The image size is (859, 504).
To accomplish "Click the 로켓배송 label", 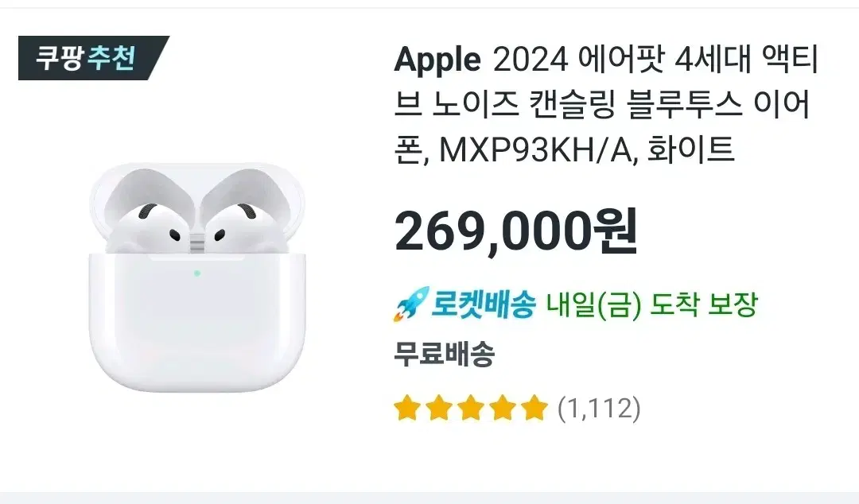I will pyautogui.click(x=483, y=304).
